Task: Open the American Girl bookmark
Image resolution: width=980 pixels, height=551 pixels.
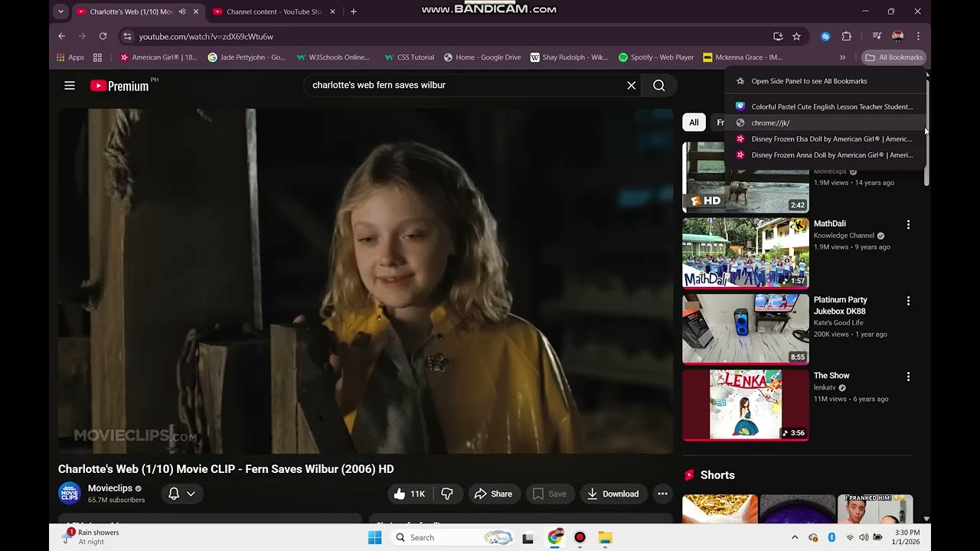Action: point(158,57)
